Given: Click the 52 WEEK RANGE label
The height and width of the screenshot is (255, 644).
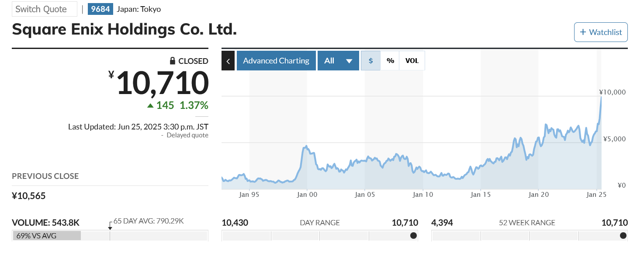Looking at the screenshot, I should [x=527, y=223].
